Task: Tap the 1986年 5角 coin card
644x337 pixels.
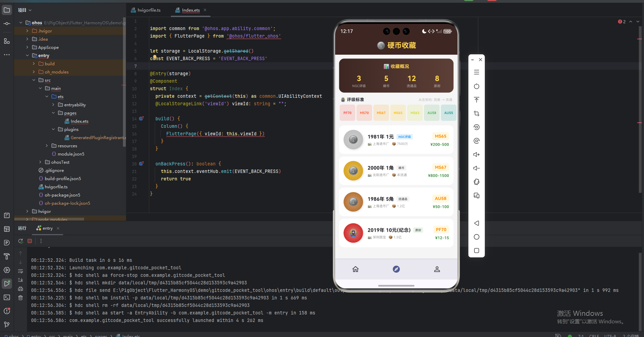Action: [x=396, y=202]
